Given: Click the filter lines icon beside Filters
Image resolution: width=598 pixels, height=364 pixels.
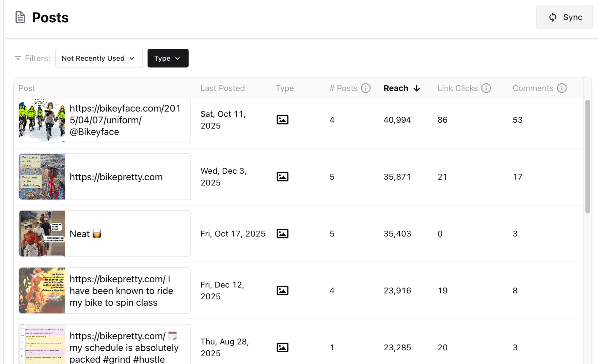Looking at the screenshot, I should (x=18, y=58).
